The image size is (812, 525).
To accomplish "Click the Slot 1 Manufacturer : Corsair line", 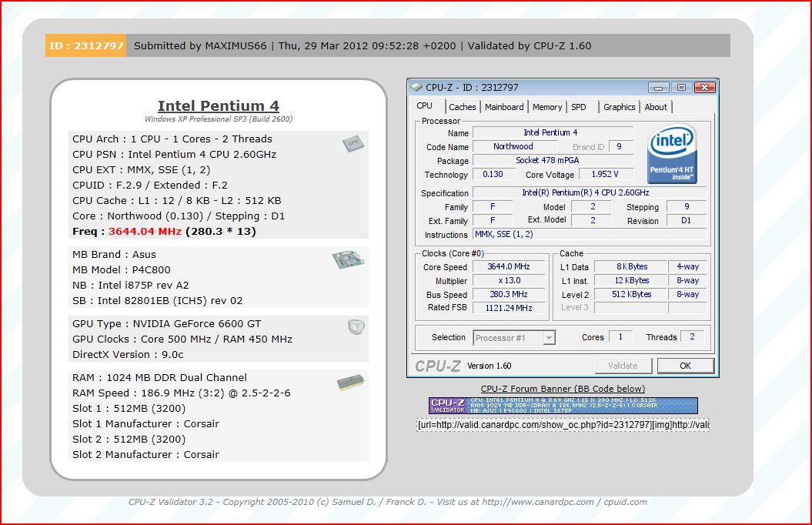I will point(145,423).
